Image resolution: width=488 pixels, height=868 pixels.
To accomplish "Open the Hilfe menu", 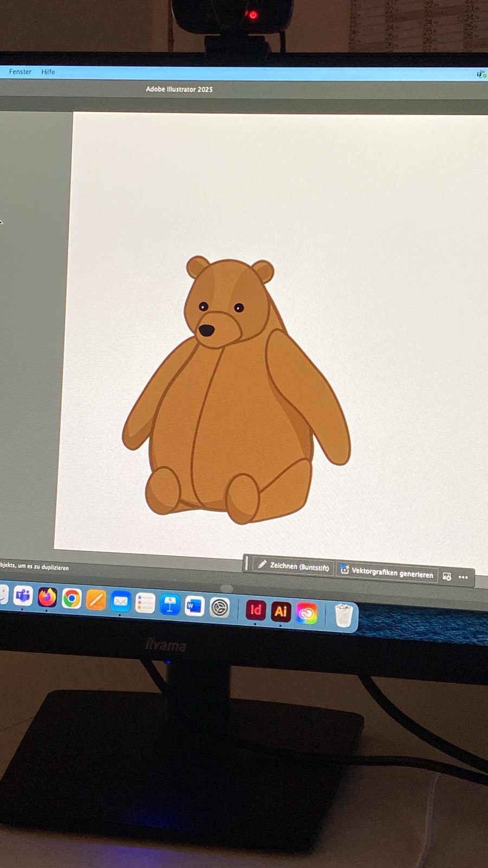I will [48, 72].
